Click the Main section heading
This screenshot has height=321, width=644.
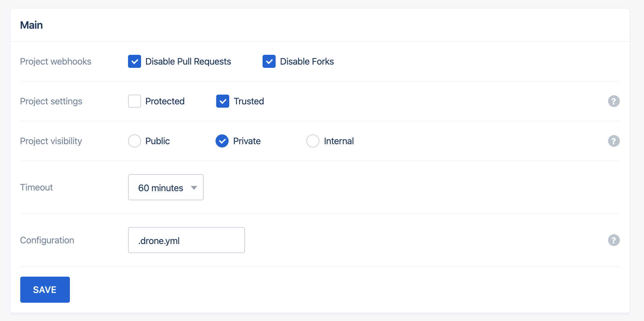click(31, 25)
